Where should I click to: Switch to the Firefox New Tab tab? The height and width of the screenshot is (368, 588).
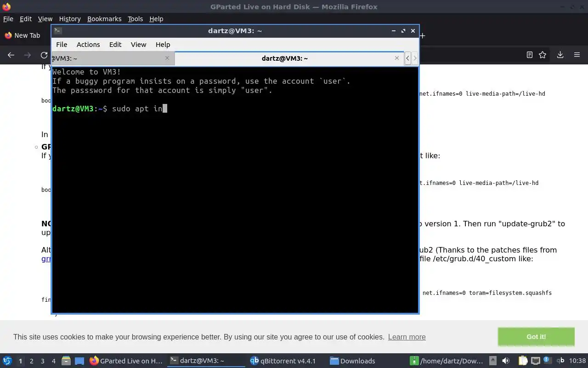coord(26,35)
